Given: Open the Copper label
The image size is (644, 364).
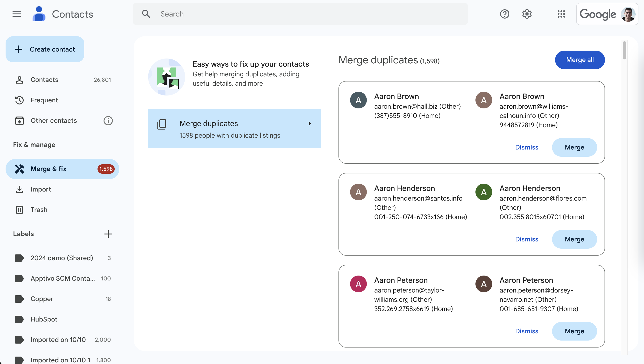Looking at the screenshot, I should 42,299.
